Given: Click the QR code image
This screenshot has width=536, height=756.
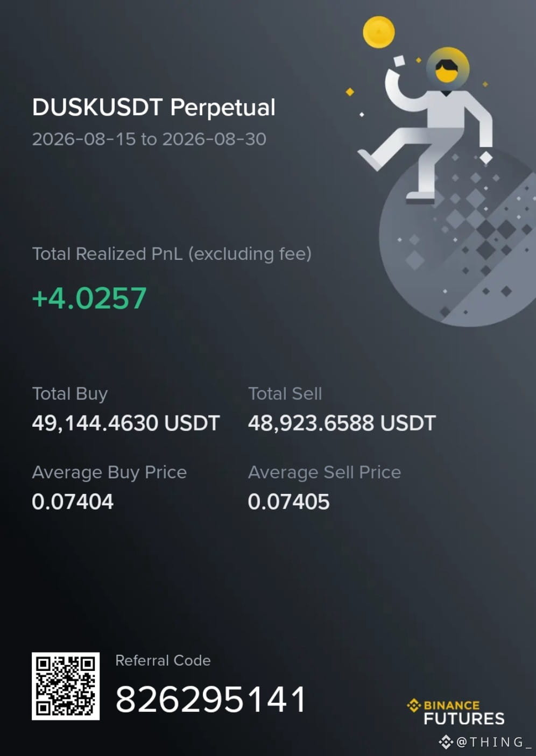Looking at the screenshot, I should (66, 686).
